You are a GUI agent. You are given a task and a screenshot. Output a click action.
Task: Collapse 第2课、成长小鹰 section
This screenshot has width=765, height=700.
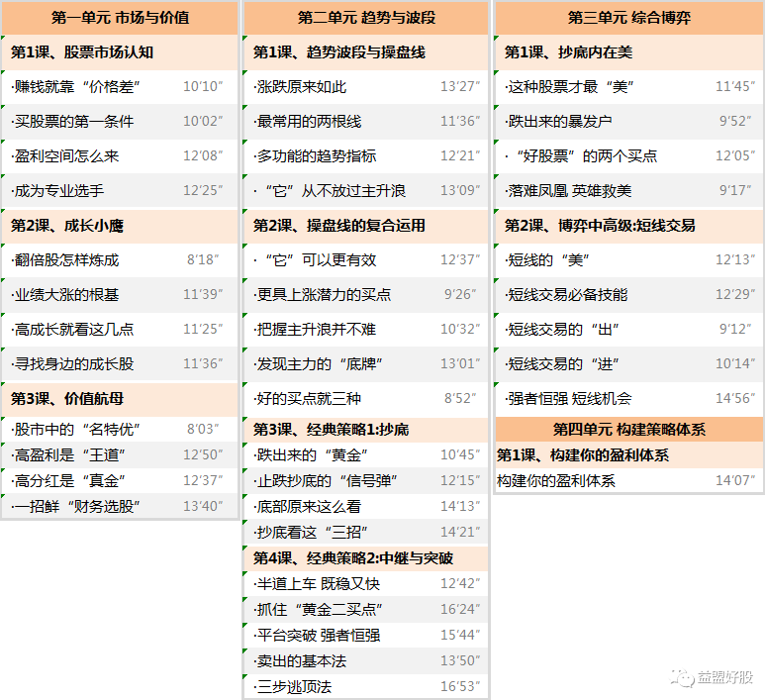pos(67,226)
